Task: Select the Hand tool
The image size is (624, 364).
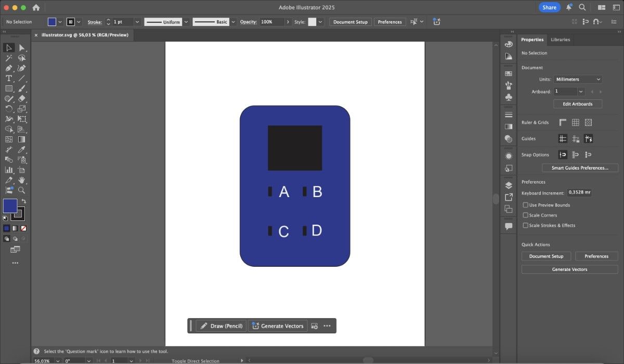Action: pos(21,179)
